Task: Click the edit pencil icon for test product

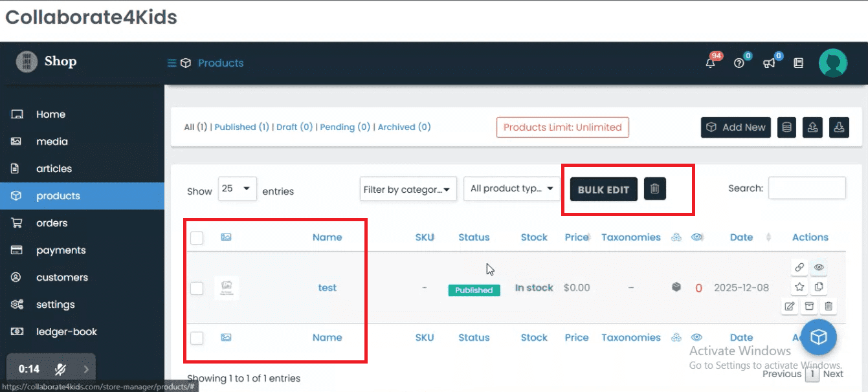Action: pos(789,306)
